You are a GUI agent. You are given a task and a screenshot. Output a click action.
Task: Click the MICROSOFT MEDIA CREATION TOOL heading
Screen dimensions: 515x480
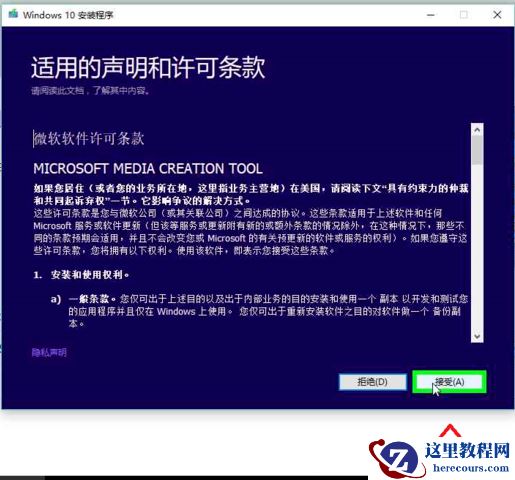tap(148, 169)
